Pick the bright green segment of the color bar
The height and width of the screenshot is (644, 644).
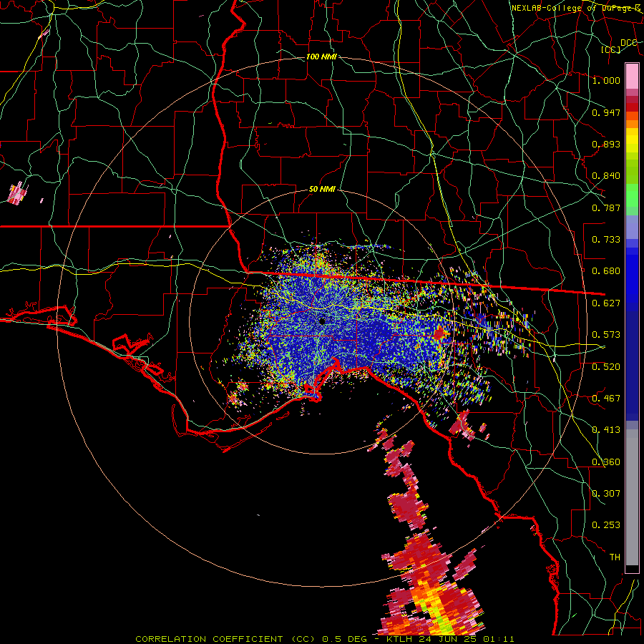tap(632, 195)
